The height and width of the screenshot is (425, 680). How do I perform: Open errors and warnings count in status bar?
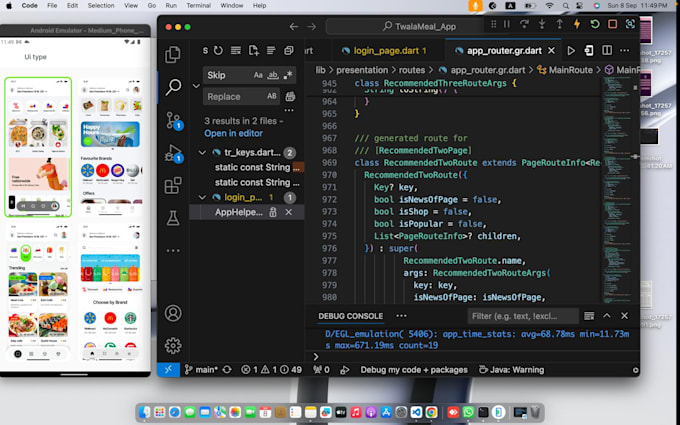[x=271, y=370]
